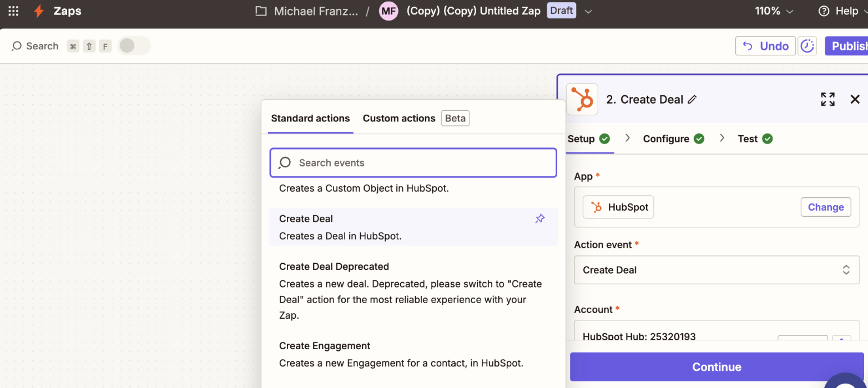Switch to Standard actions tab
This screenshot has width=868, height=388.
(x=310, y=118)
